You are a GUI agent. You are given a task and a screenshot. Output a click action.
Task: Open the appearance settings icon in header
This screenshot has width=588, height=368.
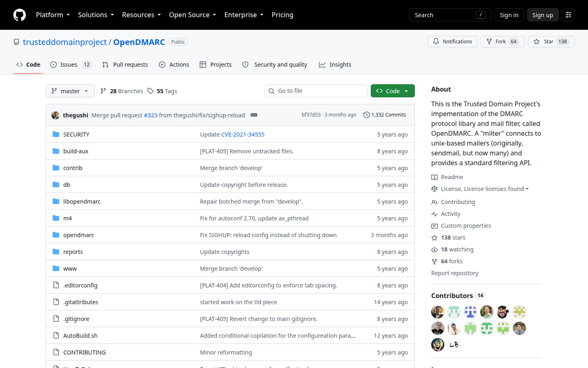[568, 15]
